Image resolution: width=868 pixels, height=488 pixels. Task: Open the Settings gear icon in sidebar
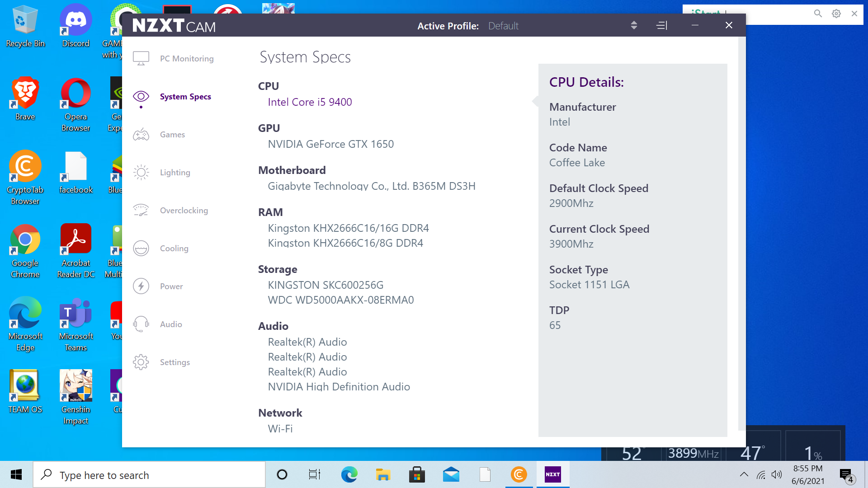[x=141, y=362]
